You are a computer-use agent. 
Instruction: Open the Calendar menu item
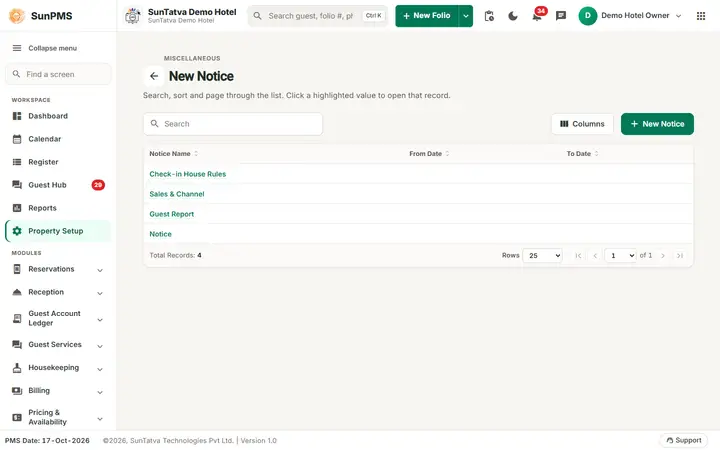pyautogui.click(x=58, y=139)
